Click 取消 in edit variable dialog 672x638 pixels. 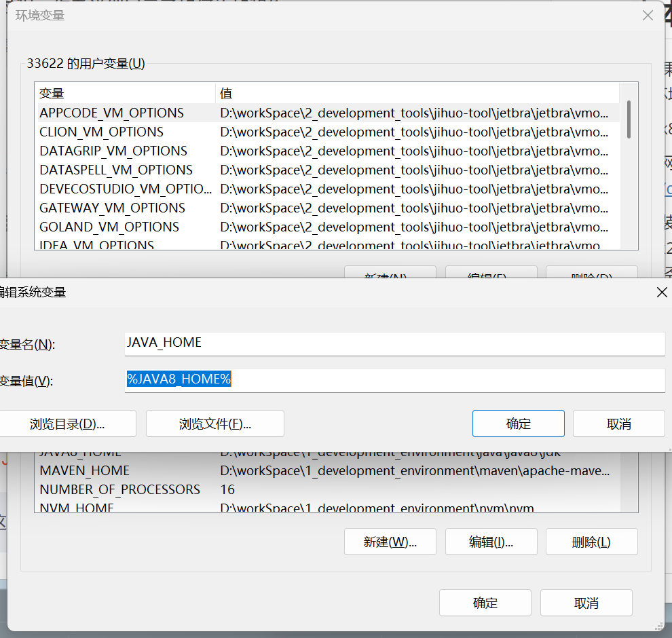pos(618,424)
